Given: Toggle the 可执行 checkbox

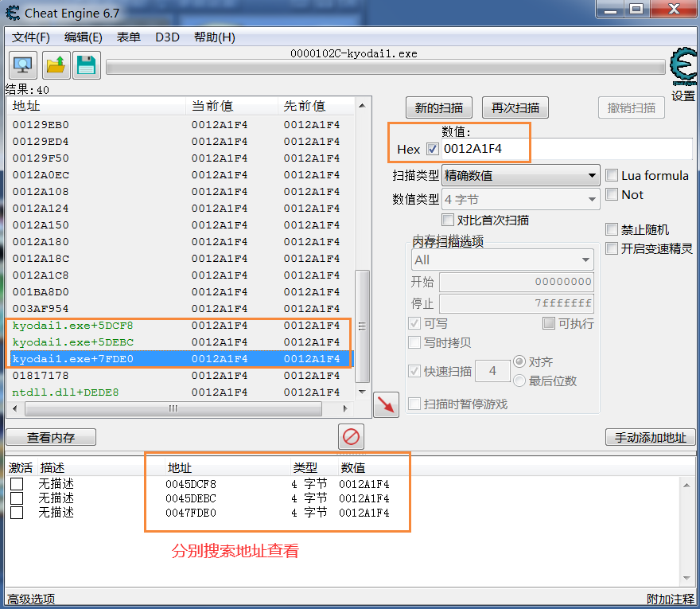Looking at the screenshot, I should (x=549, y=323).
